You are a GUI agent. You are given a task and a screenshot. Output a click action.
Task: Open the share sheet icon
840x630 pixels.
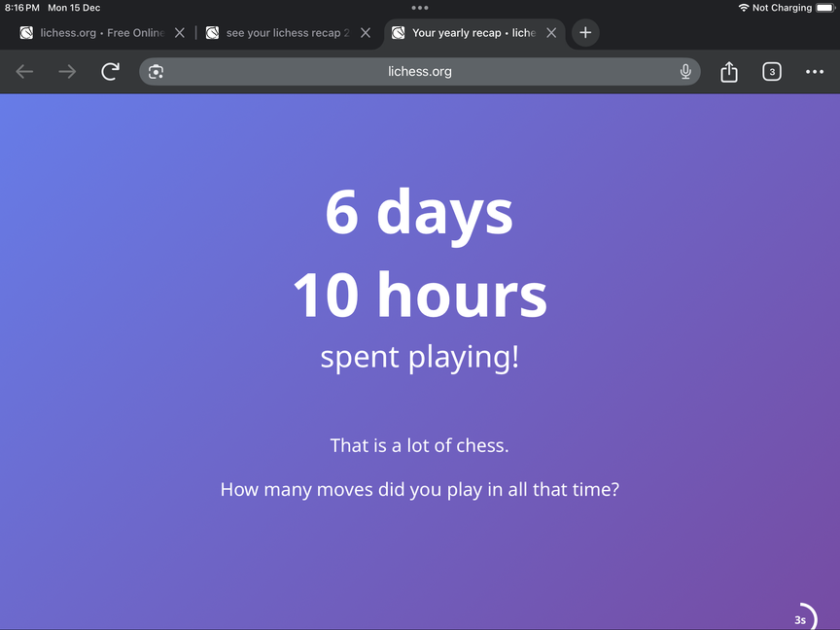729,72
